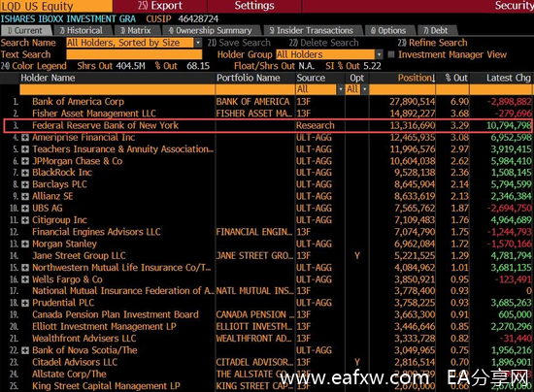Enable the Investment Manager View checkbox
The image size is (534, 392).
tap(391, 54)
